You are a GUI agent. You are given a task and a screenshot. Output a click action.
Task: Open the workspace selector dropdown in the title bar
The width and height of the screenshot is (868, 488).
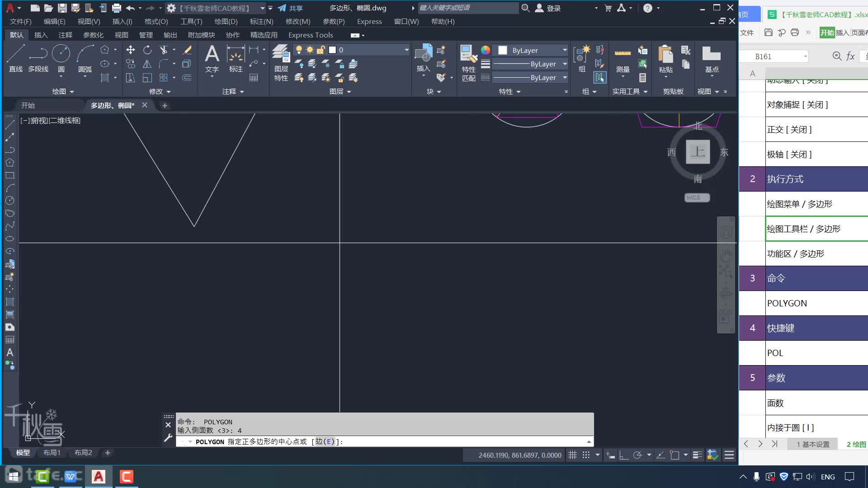point(262,8)
